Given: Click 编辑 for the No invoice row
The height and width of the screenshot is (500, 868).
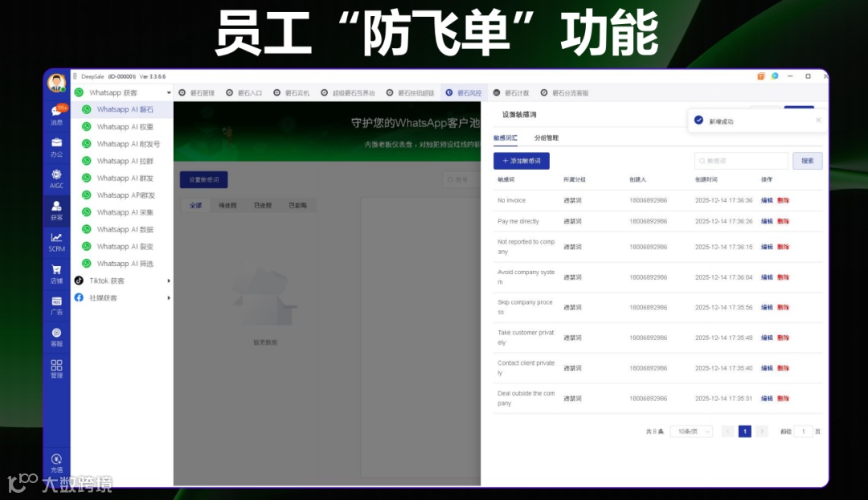Looking at the screenshot, I should [767, 200].
